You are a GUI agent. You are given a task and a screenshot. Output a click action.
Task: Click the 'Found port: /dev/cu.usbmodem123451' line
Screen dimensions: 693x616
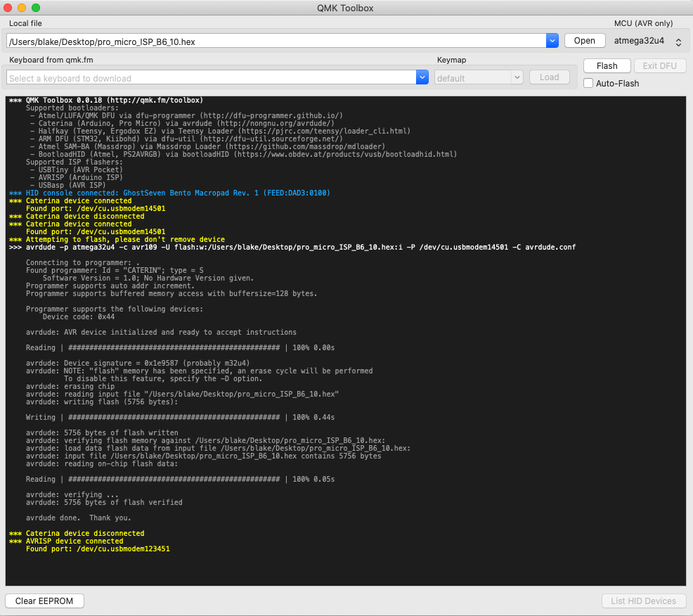(98, 548)
